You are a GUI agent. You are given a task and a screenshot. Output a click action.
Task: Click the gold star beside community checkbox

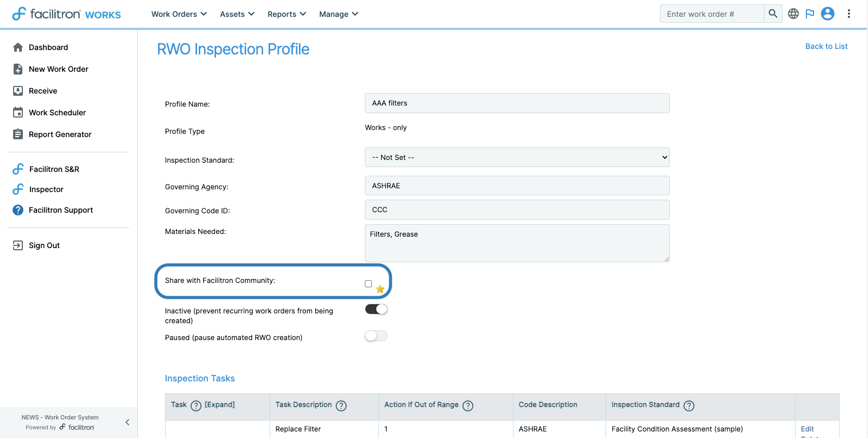(380, 289)
